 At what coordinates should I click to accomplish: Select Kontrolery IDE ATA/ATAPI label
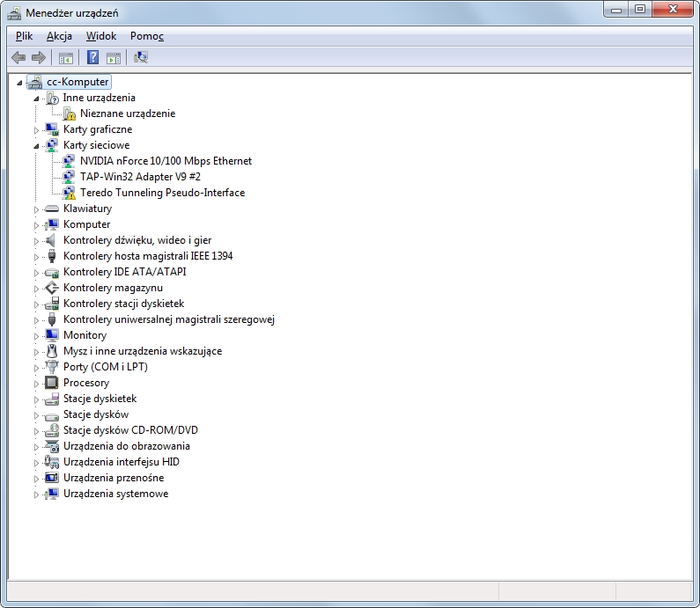(x=124, y=272)
